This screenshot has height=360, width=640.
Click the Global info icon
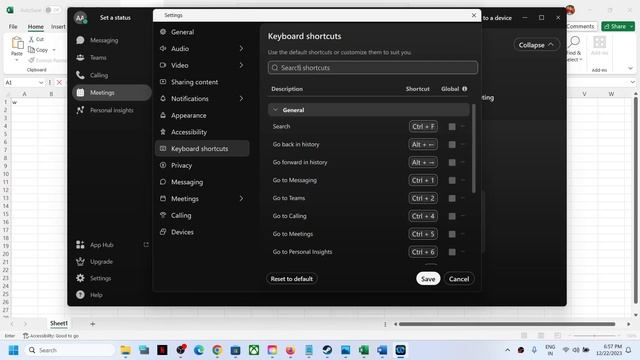464,89
